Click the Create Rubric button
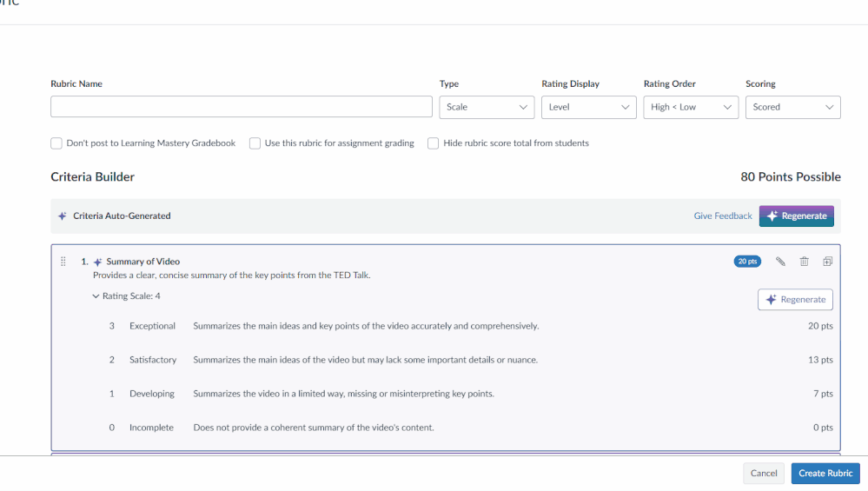This screenshot has width=868, height=491. pyautogui.click(x=825, y=474)
